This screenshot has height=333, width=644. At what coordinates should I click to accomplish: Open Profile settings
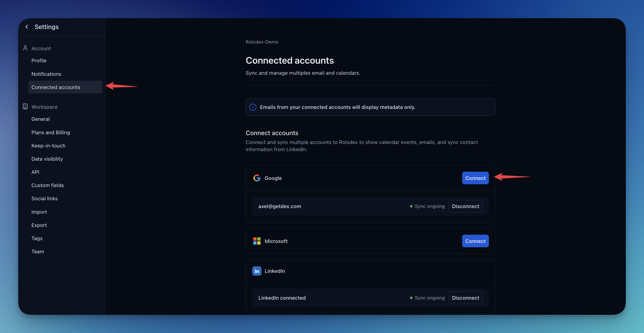[39, 61]
